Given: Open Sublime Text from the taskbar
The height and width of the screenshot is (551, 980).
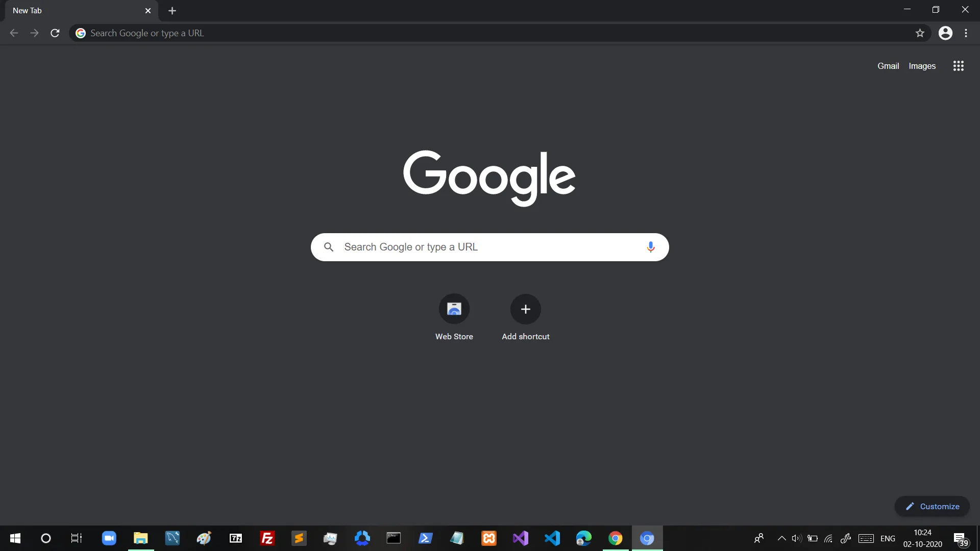Looking at the screenshot, I should [x=299, y=538].
